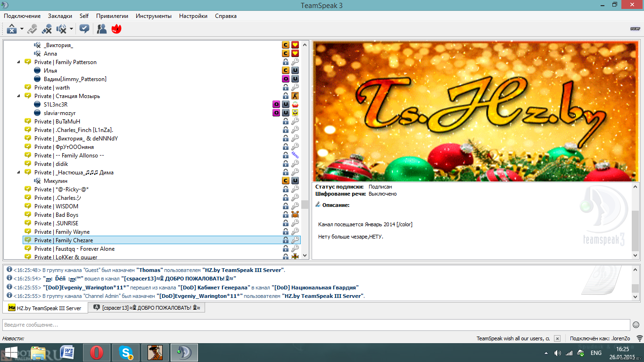Viewport: 644px width, 362px height.
Task: Open the Справка menu
Action: (x=226, y=16)
